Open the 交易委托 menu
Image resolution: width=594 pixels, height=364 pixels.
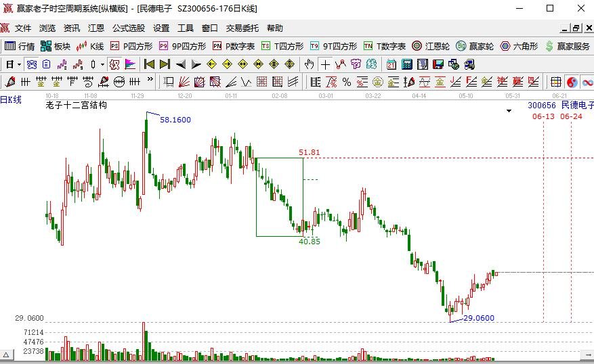point(242,28)
